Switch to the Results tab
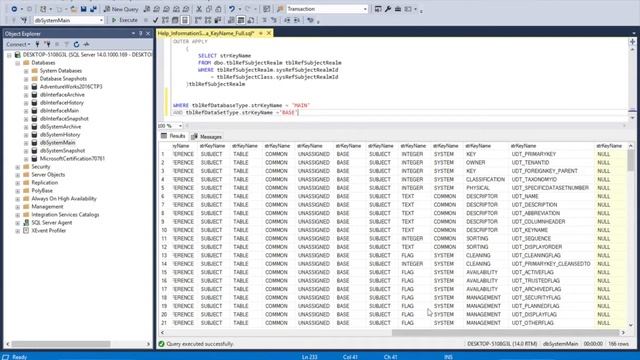The height and width of the screenshot is (360, 640). click(173, 136)
